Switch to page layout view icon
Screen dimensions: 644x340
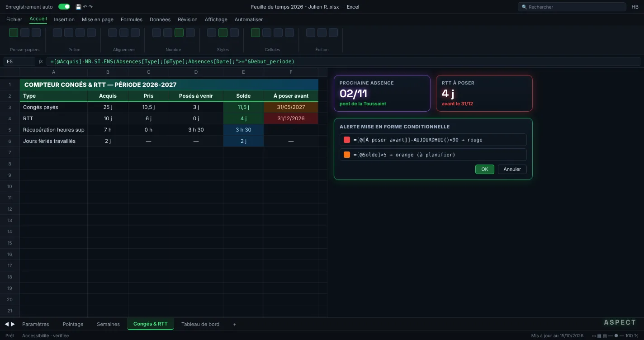point(599,336)
